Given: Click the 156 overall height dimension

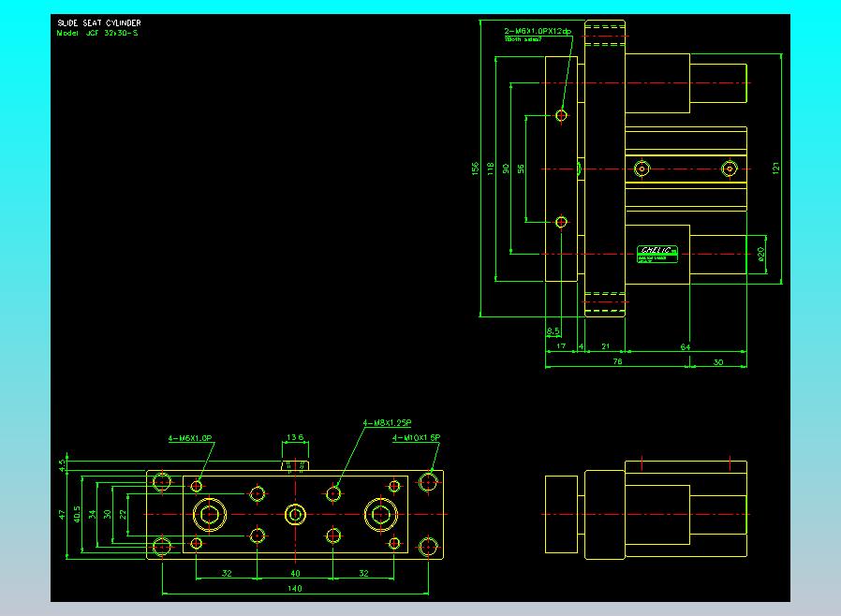Looking at the screenshot, I should click(475, 169).
